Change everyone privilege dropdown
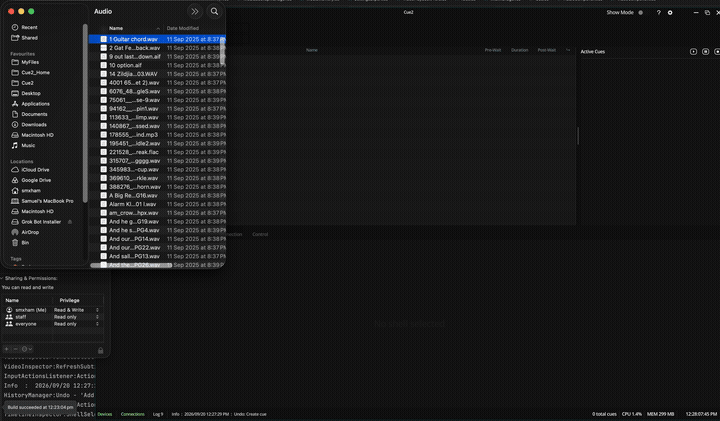720x421 pixels. coord(76,324)
